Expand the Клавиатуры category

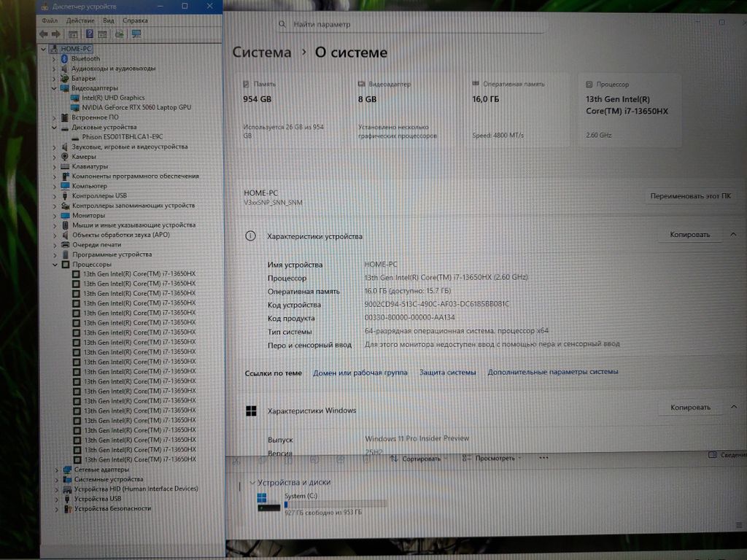pyautogui.click(x=55, y=166)
